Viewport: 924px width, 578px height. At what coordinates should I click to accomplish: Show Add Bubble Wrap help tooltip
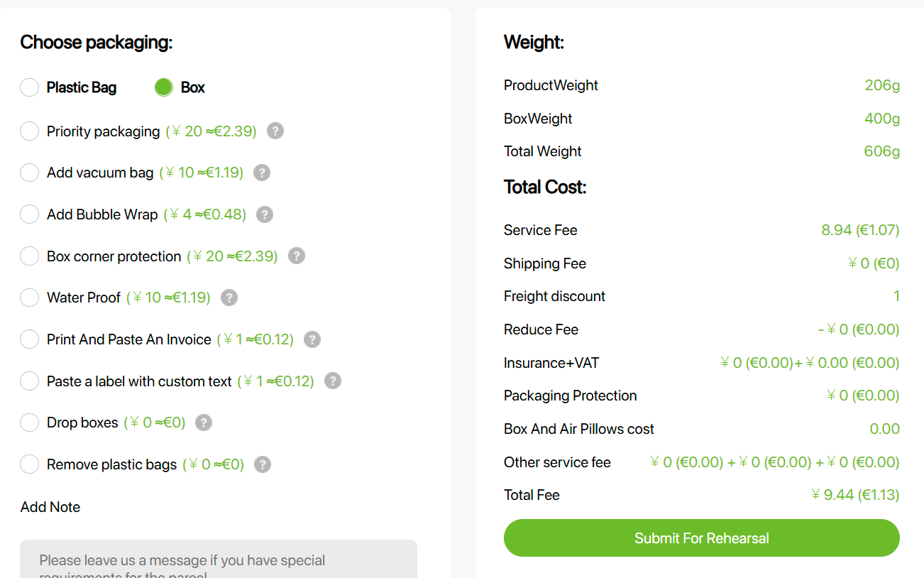click(x=265, y=214)
